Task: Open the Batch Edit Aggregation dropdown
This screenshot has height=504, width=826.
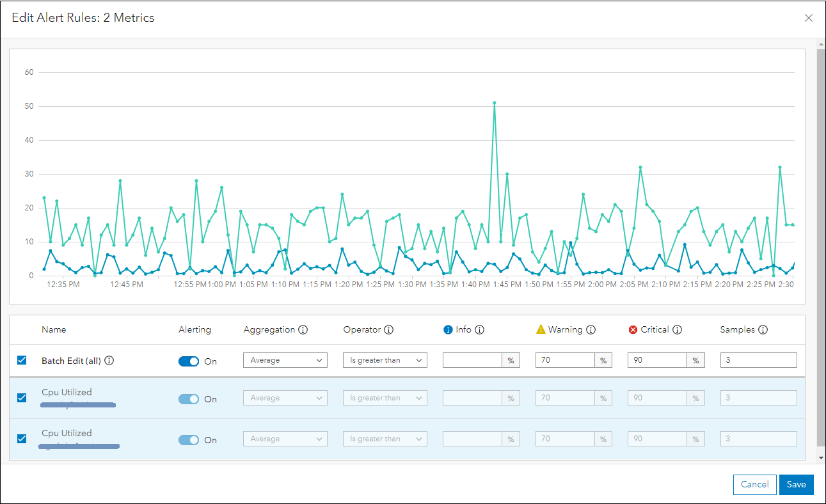Action: coord(285,360)
